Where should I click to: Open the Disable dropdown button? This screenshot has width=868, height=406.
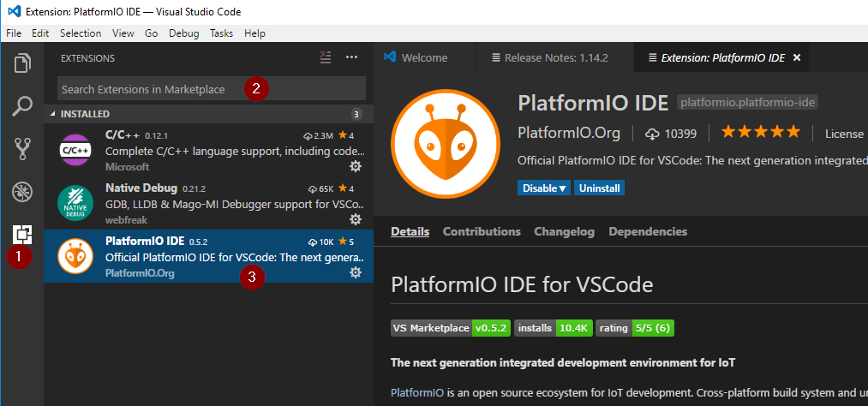545,188
